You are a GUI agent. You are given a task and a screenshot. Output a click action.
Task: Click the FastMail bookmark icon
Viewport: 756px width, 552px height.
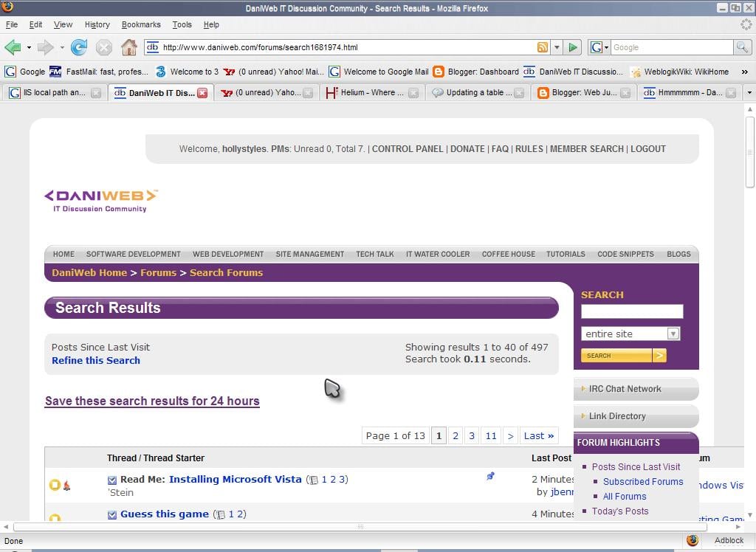pos(55,72)
